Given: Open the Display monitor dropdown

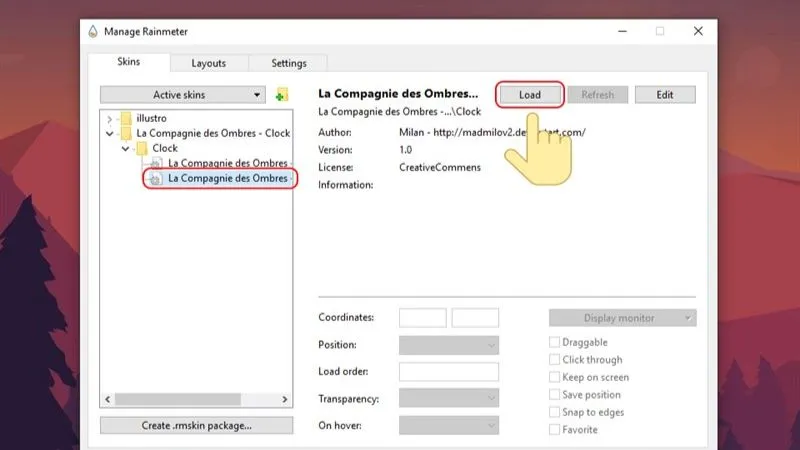Looking at the screenshot, I should [622, 318].
